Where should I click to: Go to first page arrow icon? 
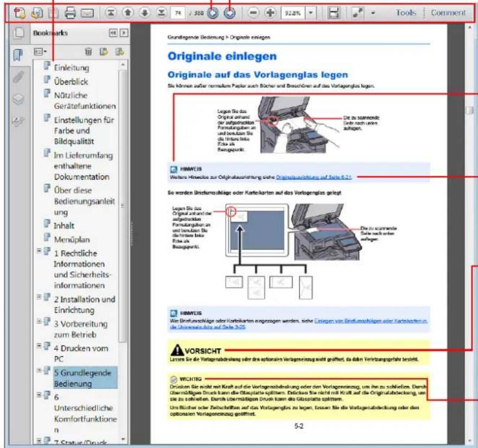[111, 13]
